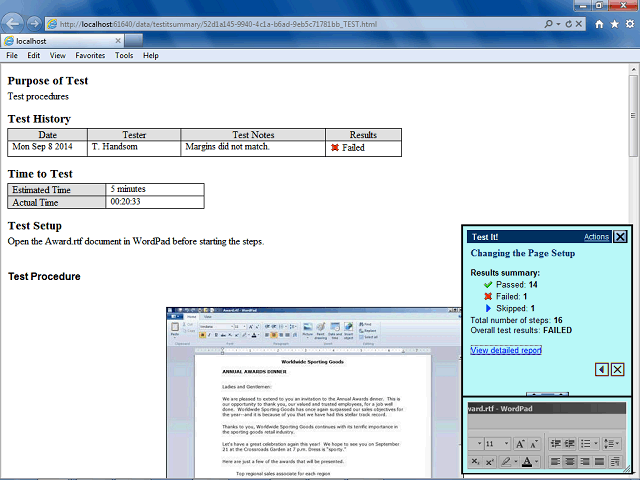Click align right icon in magnified preview
Screen dimensions: 640x480
585,461
